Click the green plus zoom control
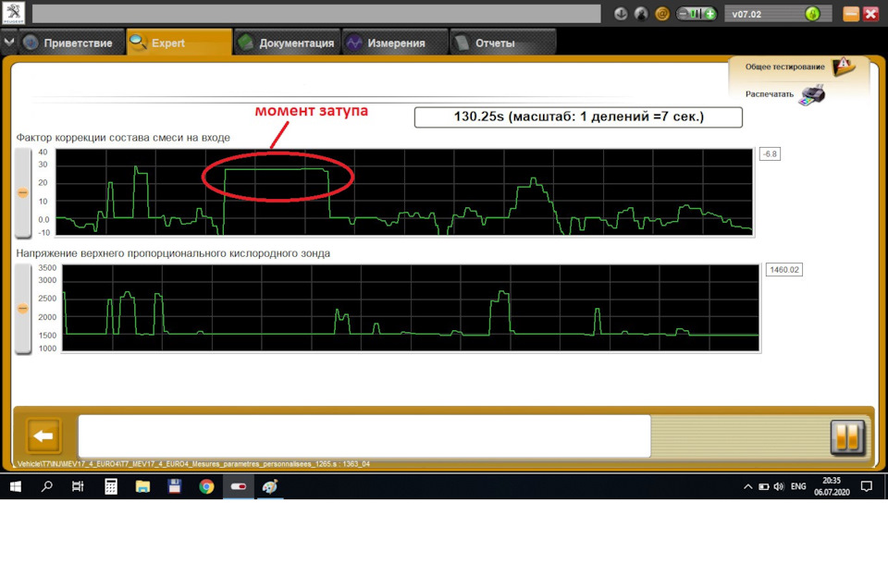 [710, 14]
